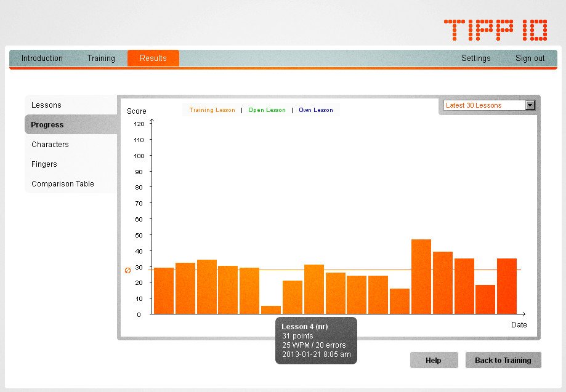This screenshot has height=392, width=566.
Task: Click the Date axis label
Action: tap(519, 324)
